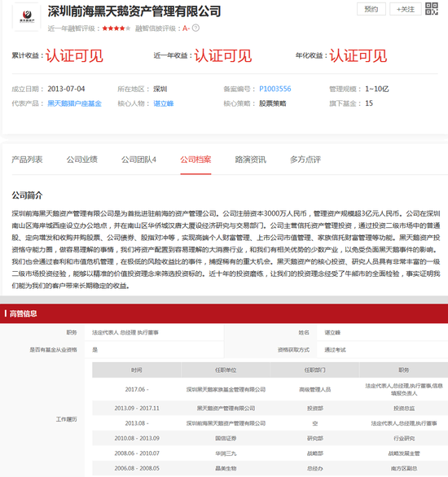The width and height of the screenshot is (448, 477).
Task: Switch to the 公司业绩 tab
Action: tap(82, 160)
